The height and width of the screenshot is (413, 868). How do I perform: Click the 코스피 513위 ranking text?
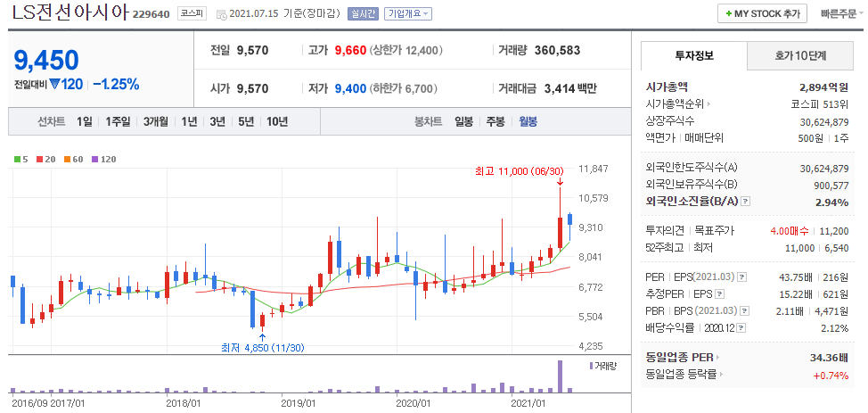[x=819, y=103]
